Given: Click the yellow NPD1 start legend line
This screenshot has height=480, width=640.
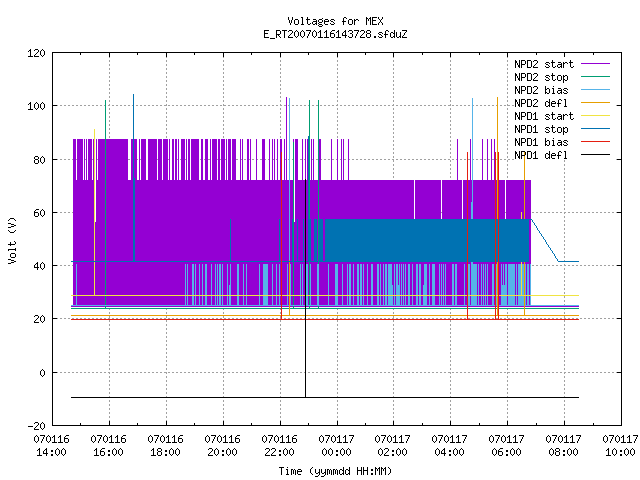Looking at the screenshot, I should 595,116.
